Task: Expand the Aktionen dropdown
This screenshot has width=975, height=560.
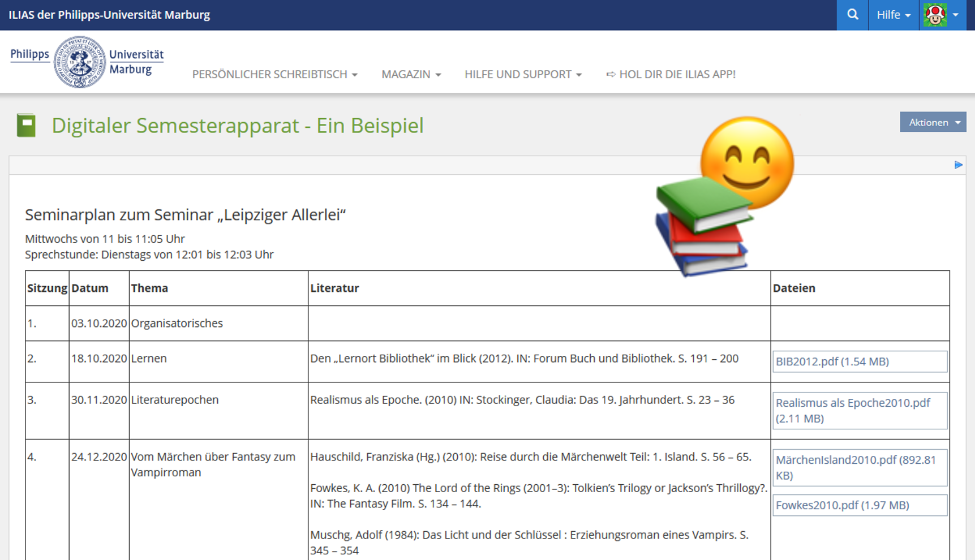Action: point(933,122)
